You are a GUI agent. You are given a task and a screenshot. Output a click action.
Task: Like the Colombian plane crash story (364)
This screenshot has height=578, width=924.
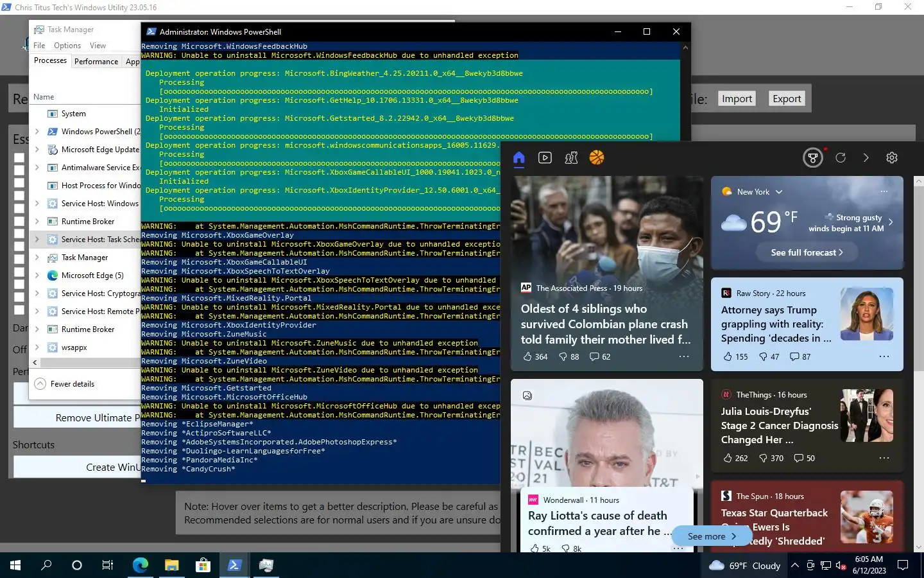pyautogui.click(x=535, y=356)
